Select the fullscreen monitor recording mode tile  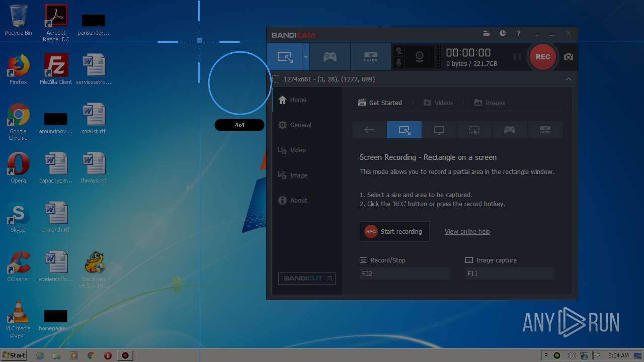point(439,130)
